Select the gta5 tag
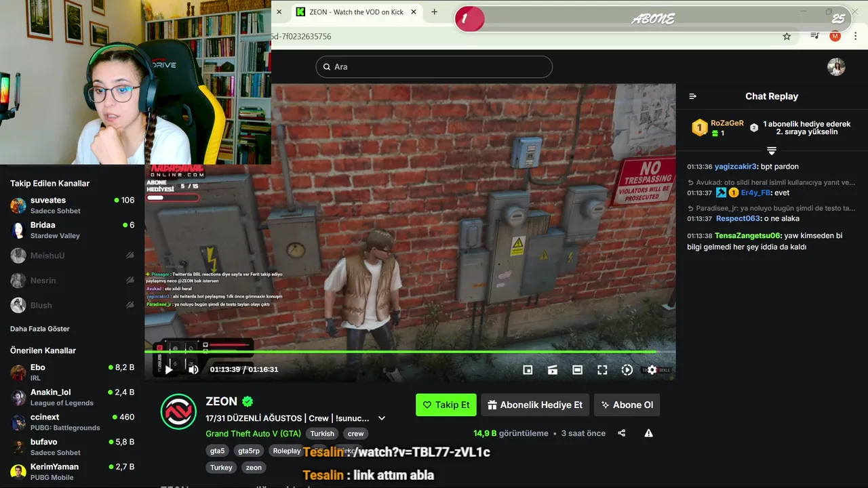Screen dimensions: 868x488 [x=218, y=451]
